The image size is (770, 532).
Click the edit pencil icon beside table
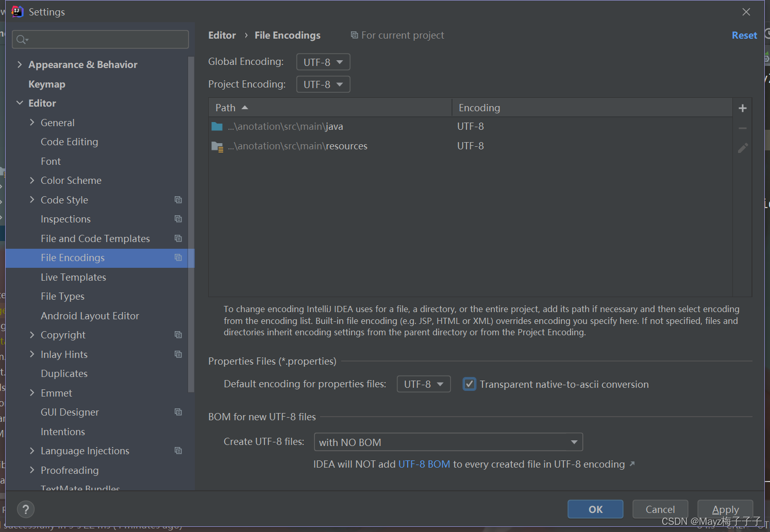click(x=743, y=148)
